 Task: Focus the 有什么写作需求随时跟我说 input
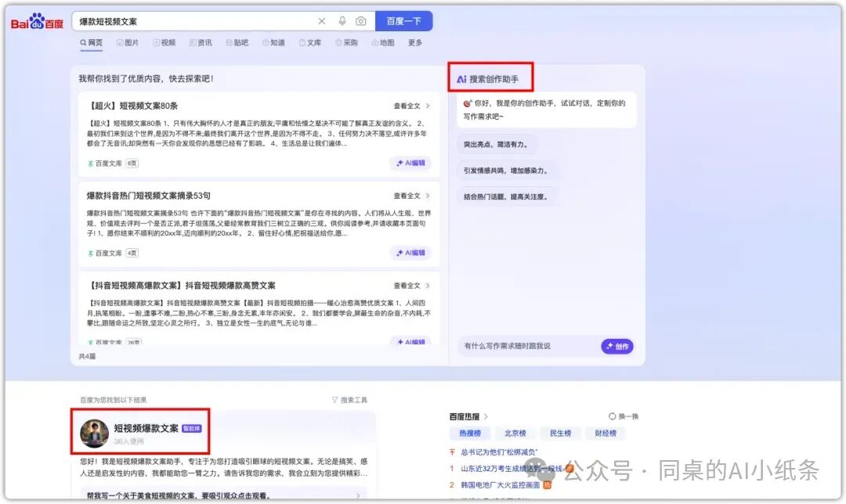[x=529, y=346]
